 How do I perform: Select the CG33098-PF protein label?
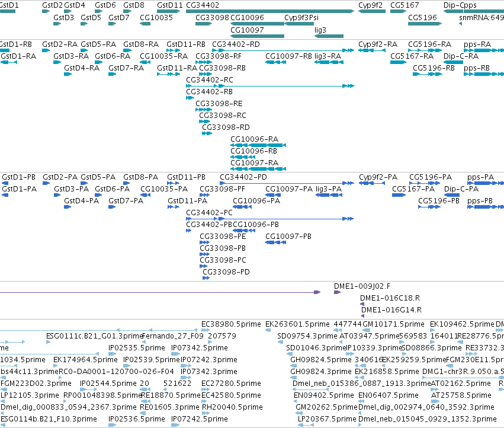[222, 189]
